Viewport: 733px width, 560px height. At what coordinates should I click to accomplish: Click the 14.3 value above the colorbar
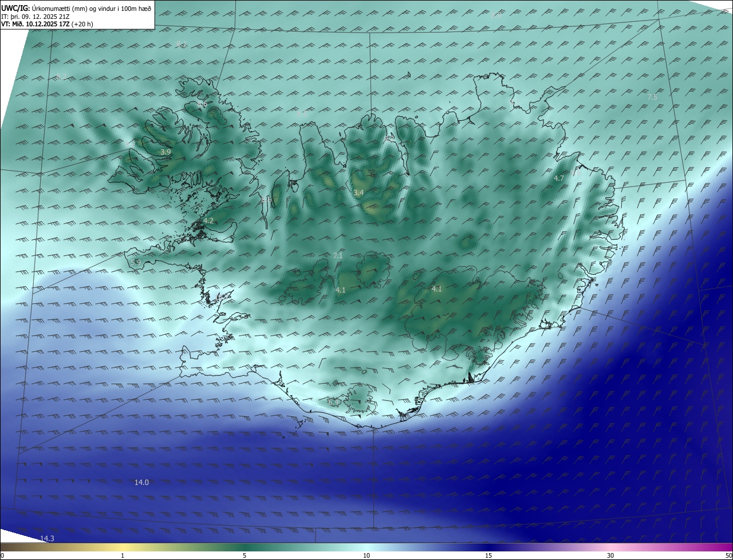[47, 538]
